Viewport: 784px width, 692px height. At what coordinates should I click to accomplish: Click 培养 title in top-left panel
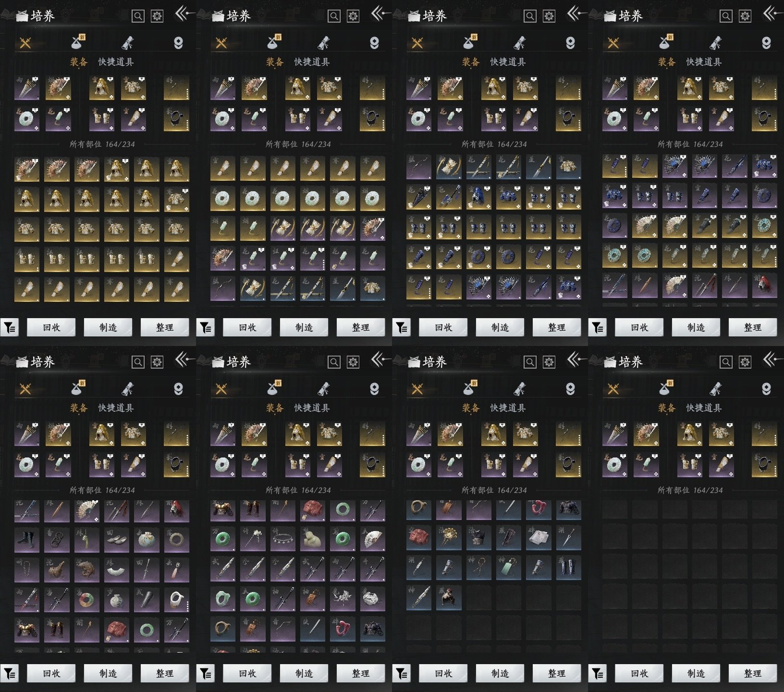[43, 16]
